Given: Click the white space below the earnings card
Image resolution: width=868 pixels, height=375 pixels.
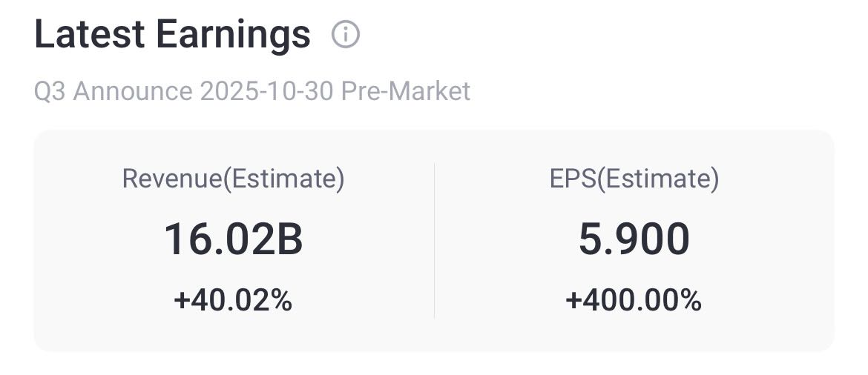Looking at the screenshot, I should pyautogui.click(x=434, y=365).
